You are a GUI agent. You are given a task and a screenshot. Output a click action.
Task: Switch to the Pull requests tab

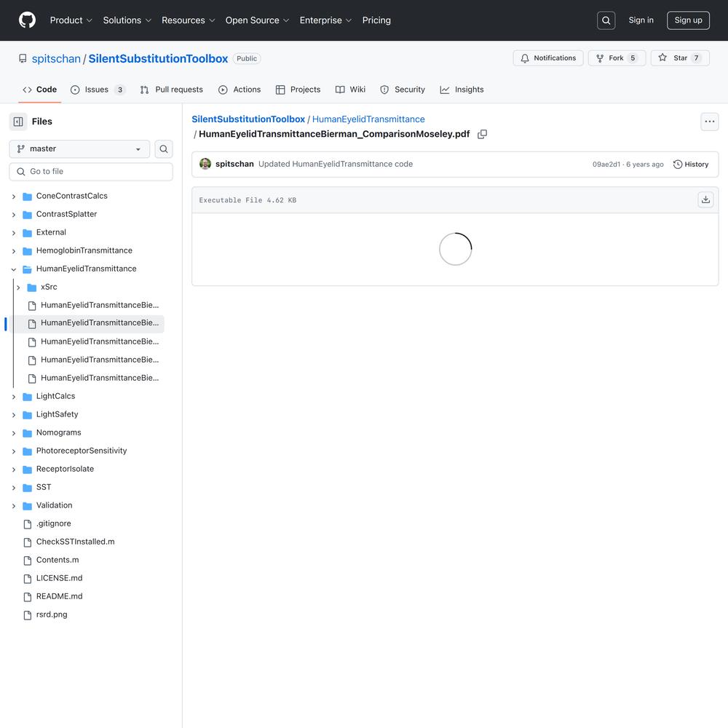coord(171,90)
